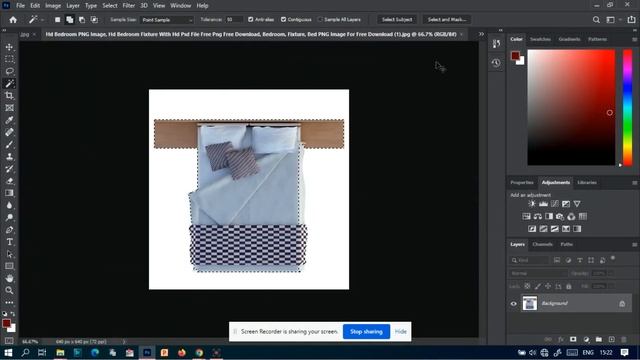Open the Layers panel options menu
This screenshot has height=360, width=640.
[x=634, y=244]
